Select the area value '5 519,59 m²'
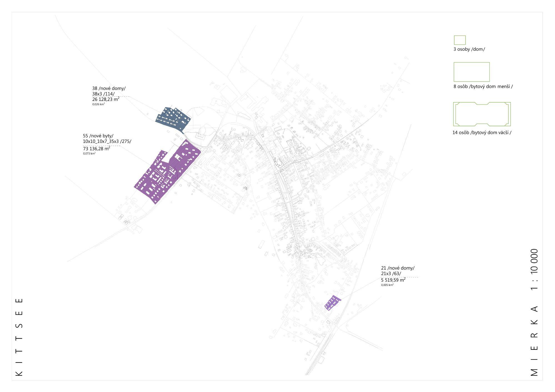Screen dimensions: 555x392 coord(393,280)
